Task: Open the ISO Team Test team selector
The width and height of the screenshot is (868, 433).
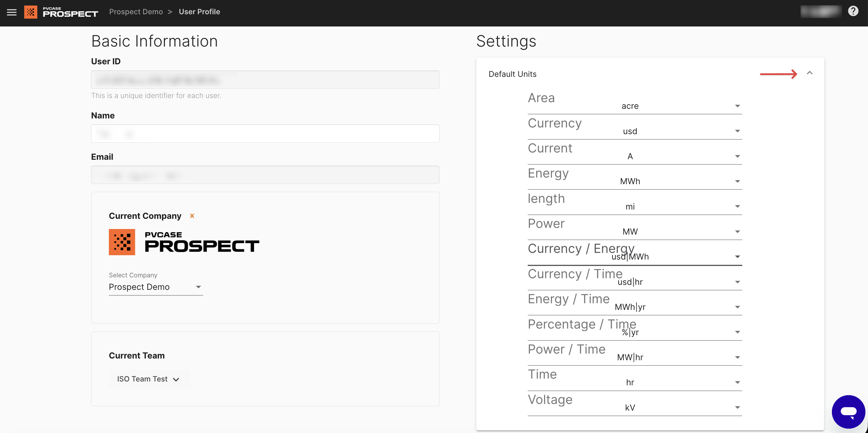Action: 149,379
